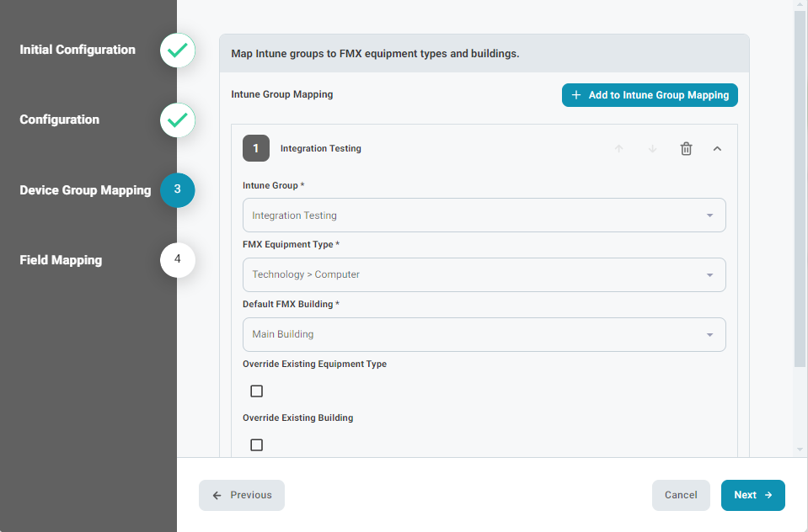The width and height of the screenshot is (808, 532).
Task: Click the Previous button
Action: (242, 496)
